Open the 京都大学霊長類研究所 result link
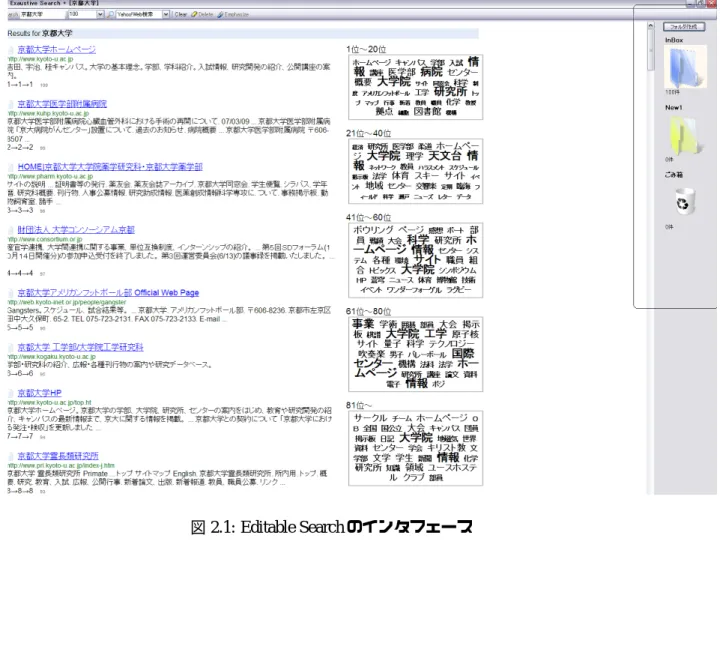 click(58, 456)
